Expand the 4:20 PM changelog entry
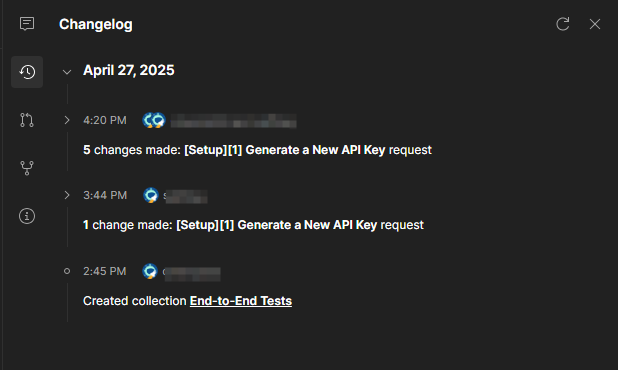Viewport: 618px width, 370px height. (67, 120)
